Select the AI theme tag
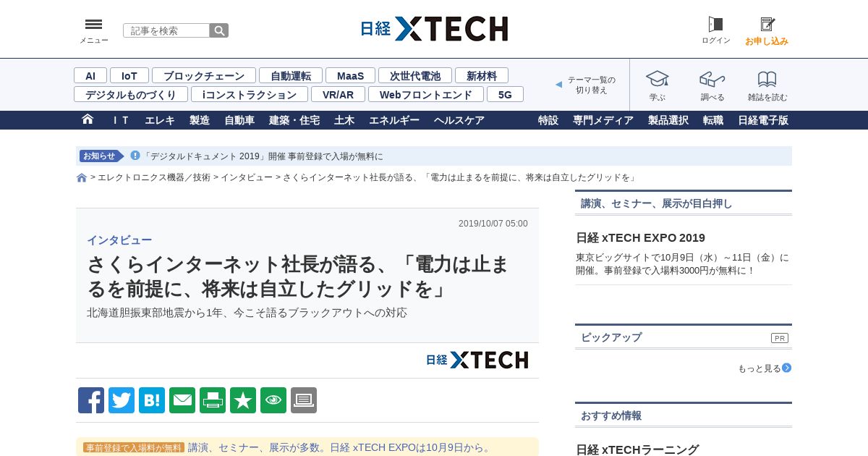This screenshot has width=868, height=456. 90,75
